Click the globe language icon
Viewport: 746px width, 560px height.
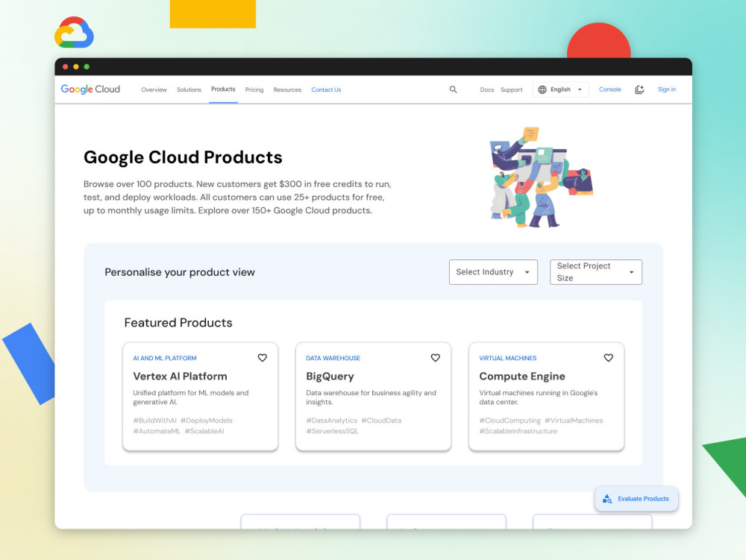(542, 89)
